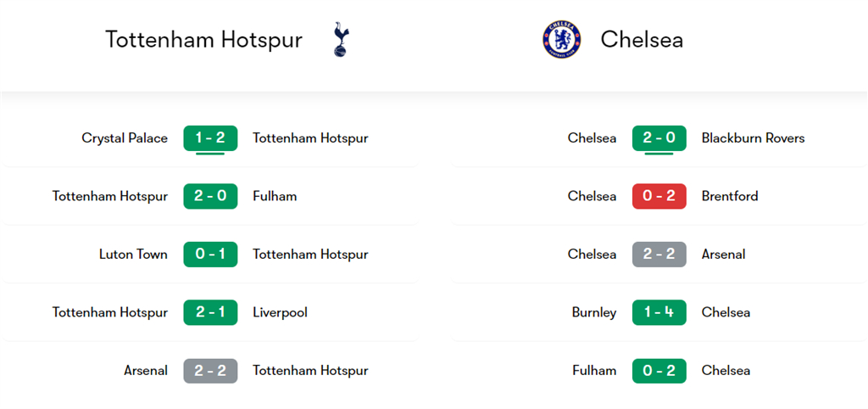Select the Tottenham vs Fulham 2-0 score
The image size is (868, 409).
point(210,196)
